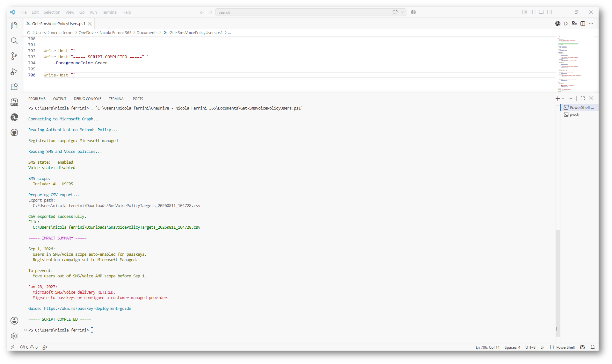Open the Selection menu
Image resolution: width=612 pixels, height=364 pixels.
pos(52,12)
